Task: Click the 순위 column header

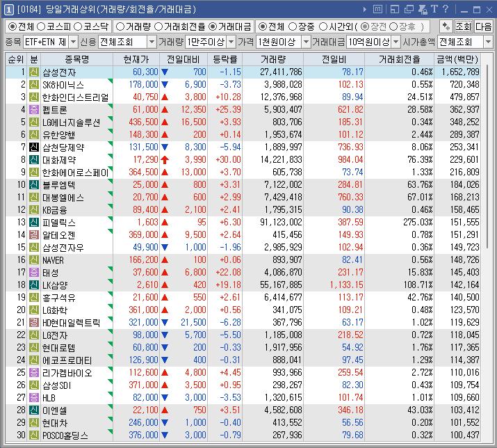Action: 16,59
